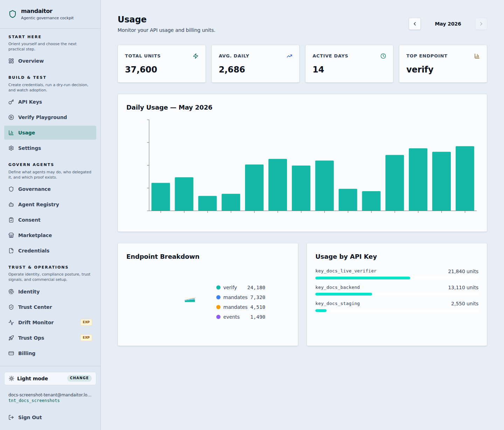Navigate to Trust Center
The width and height of the screenshot is (504, 430).
tap(50, 307)
